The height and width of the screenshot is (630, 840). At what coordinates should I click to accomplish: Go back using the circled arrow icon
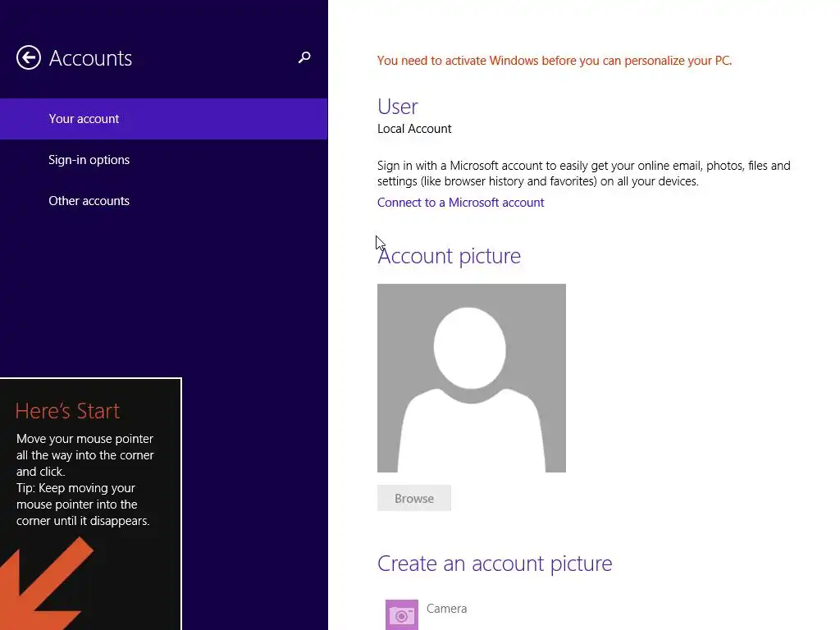click(29, 57)
